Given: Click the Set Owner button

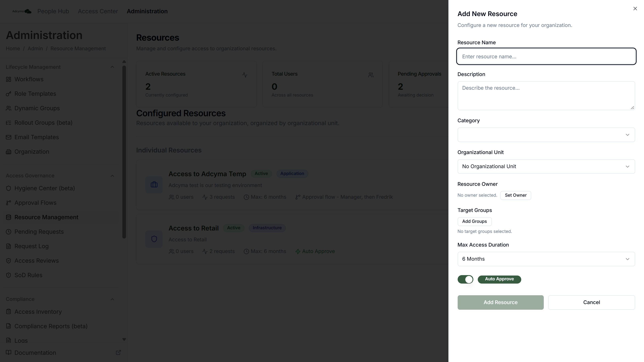Looking at the screenshot, I should coord(515,195).
